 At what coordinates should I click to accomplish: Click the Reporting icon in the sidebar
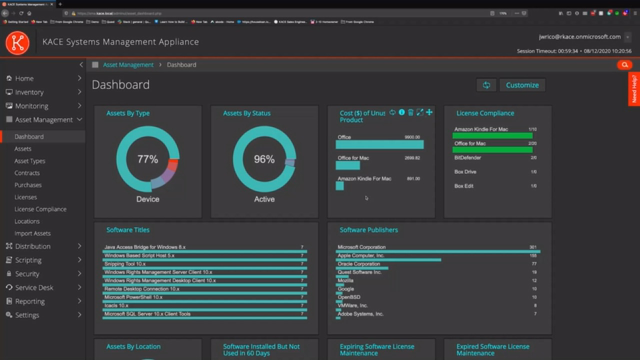pyautogui.click(x=9, y=301)
